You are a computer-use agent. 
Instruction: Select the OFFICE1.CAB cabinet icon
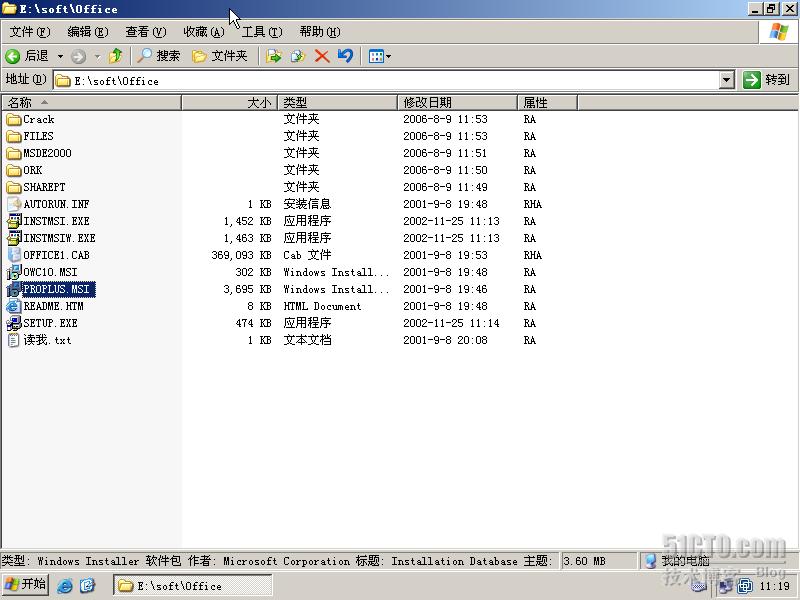point(14,255)
